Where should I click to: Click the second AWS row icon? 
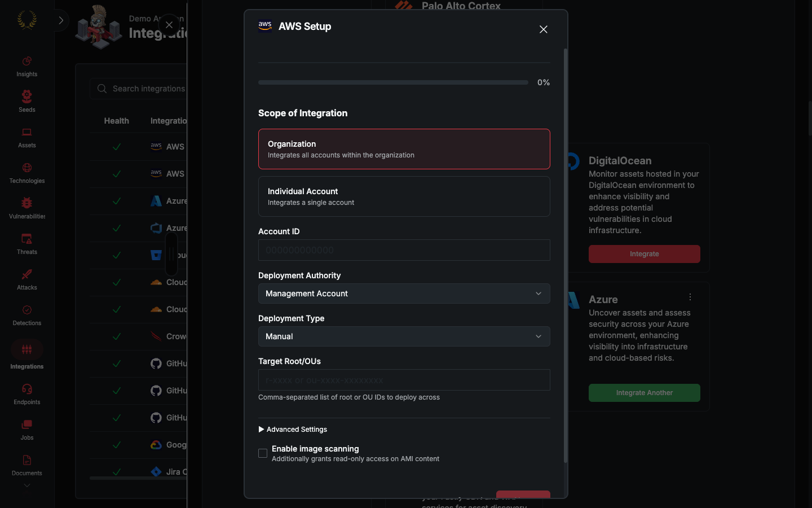tap(156, 173)
